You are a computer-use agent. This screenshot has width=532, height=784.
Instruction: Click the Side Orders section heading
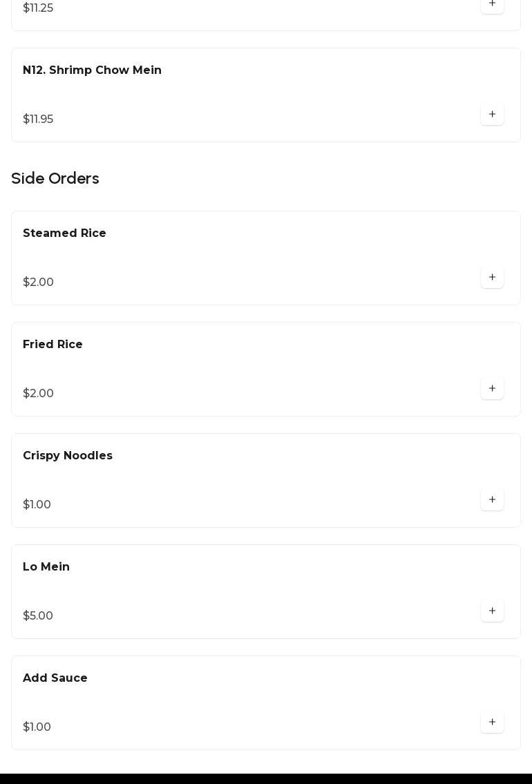(x=55, y=179)
